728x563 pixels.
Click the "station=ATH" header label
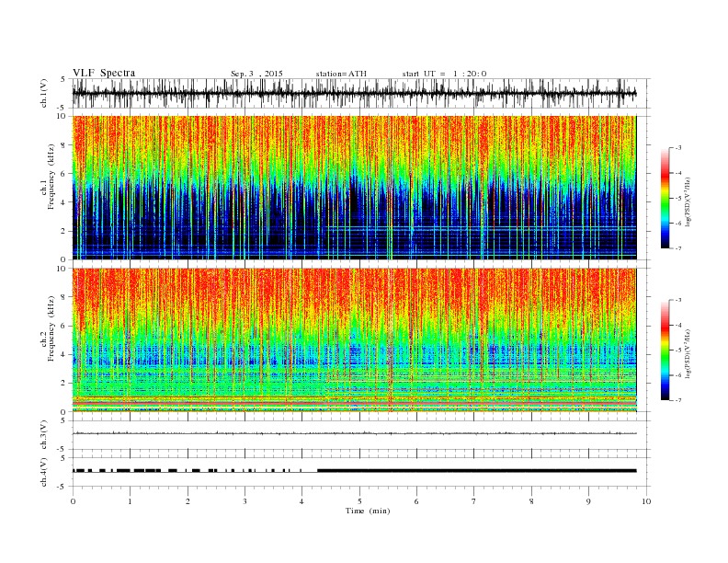point(341,74)
